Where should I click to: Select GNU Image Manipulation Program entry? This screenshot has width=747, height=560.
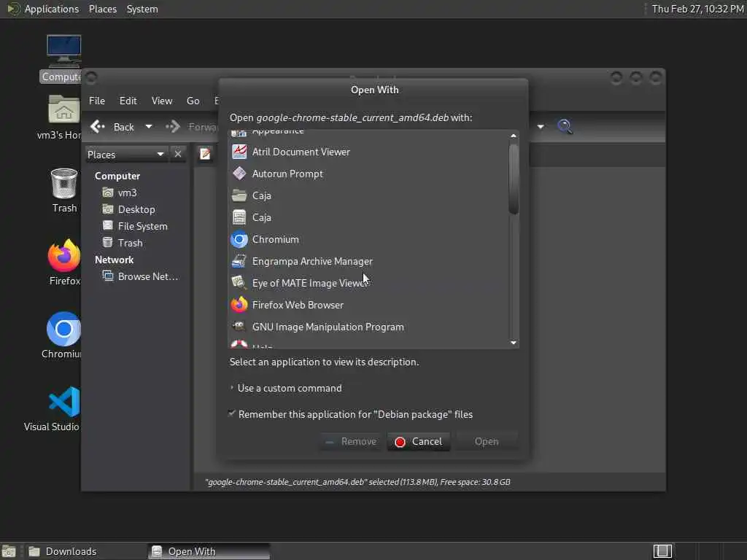click(x=368, y=327)
